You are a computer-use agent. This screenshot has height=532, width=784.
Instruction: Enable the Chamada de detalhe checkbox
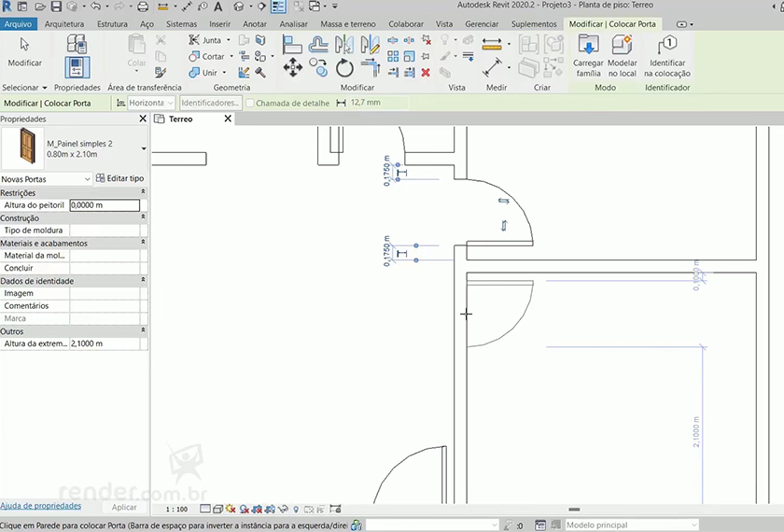tap(250, 103)
